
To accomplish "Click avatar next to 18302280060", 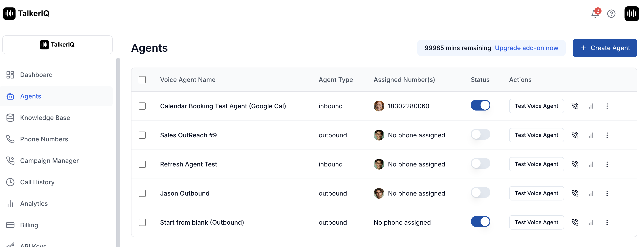I will click(x=379, y=106).
